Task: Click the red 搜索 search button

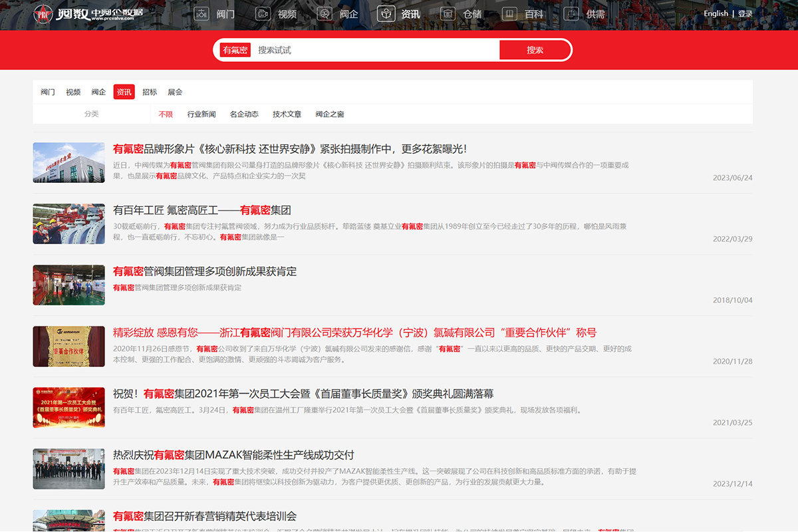Action: [535, 50]
